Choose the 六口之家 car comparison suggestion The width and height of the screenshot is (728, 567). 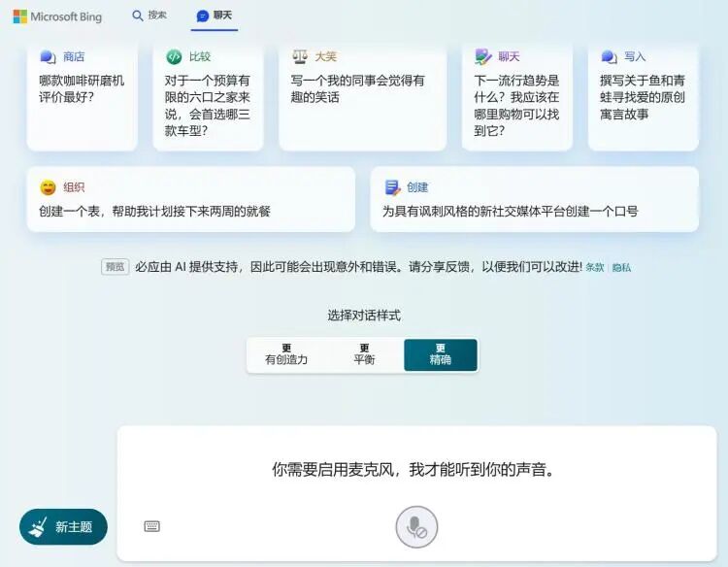(x=208, y=96)
